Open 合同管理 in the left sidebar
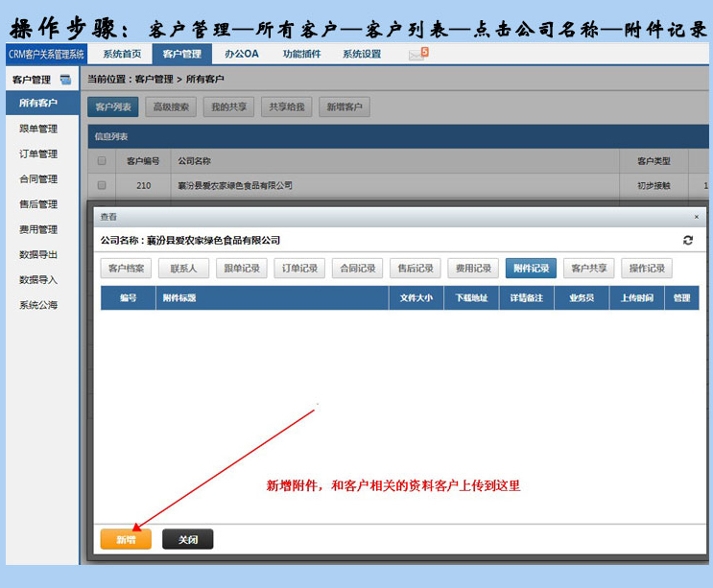 pyautogui.click(x=38, y=179)
